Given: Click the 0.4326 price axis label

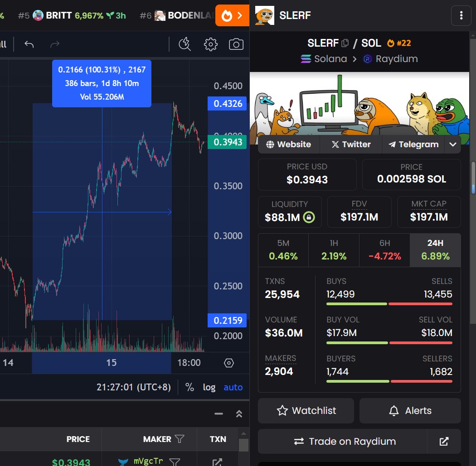Looking at the screenshot, I should tap(227, 103).
